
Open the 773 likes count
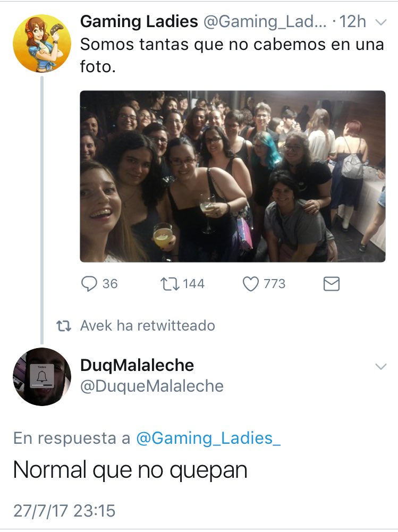click(x=275, y=284)
